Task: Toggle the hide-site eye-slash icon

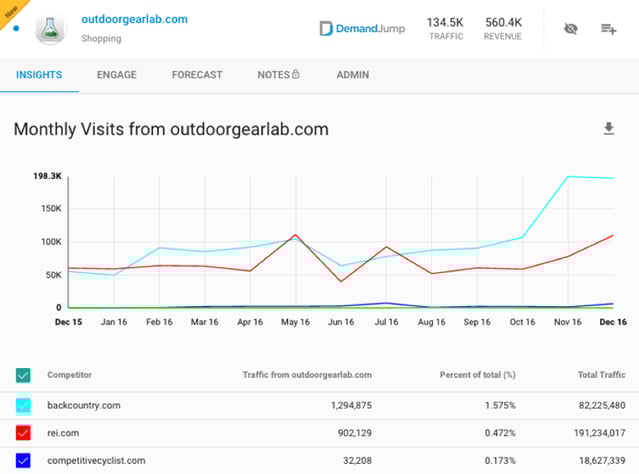Action: [571, 29]
